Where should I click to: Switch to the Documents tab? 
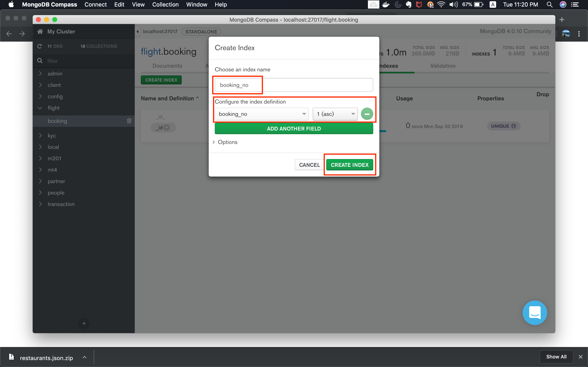click(167, 65)
